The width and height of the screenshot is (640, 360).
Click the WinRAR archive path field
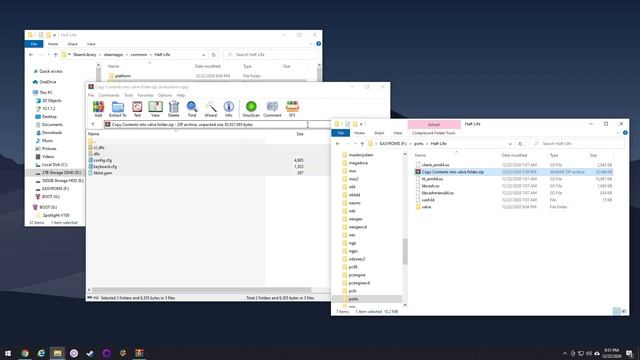(216, 124)
